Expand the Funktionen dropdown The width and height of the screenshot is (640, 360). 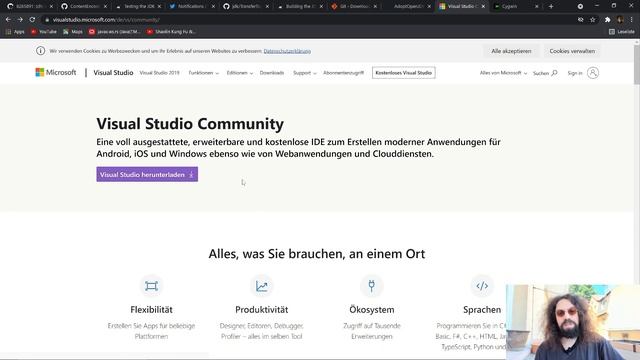203,73
